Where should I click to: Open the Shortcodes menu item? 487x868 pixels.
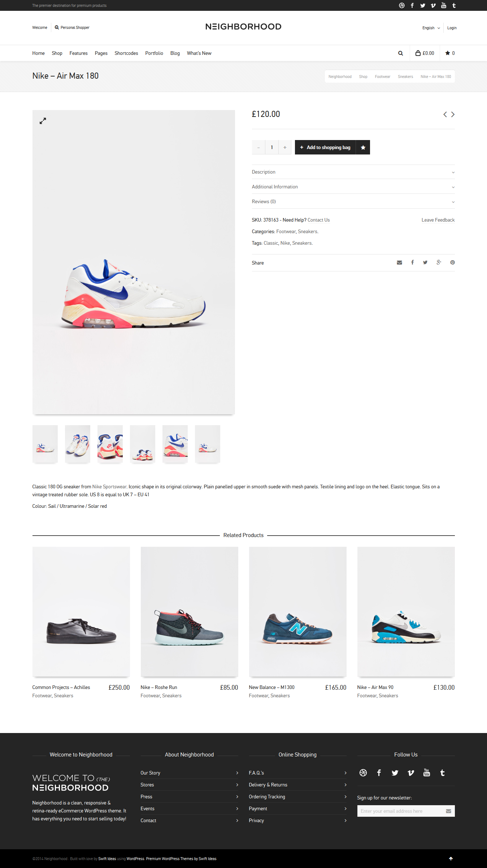(x=126, y=53)
